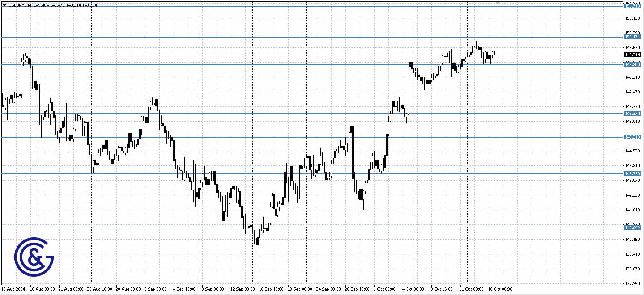Select the 16 Oct 00:00 date label
This screenshot has width=644, height=295.
(500, 289)
